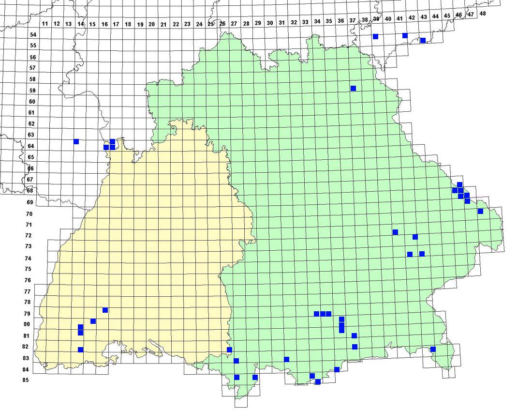The width and height of the screenshot is (532, 411).
Task: Click column label 11
Action: [x=45, y=24]
